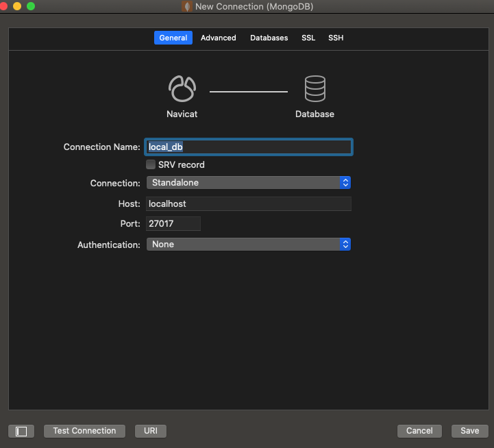Screen dimensions: 494x448
Task: Click the MongoDB leaf icon in title bar
Action: [186, 6]
